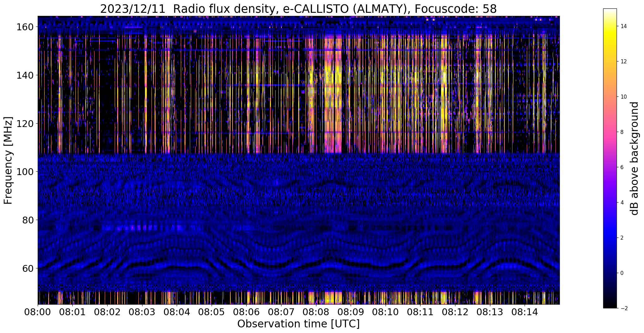Click the 140 frequency tick label
This screenshot has height=333, width=644.
[x=25, y=75]
